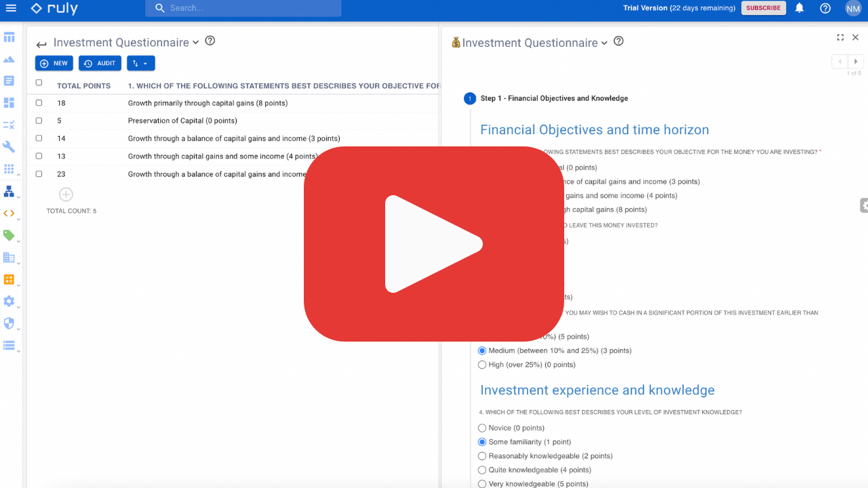The image size is (868, 488).
Task: Open the apps grid sidebar icon
Action: point(9,169)
